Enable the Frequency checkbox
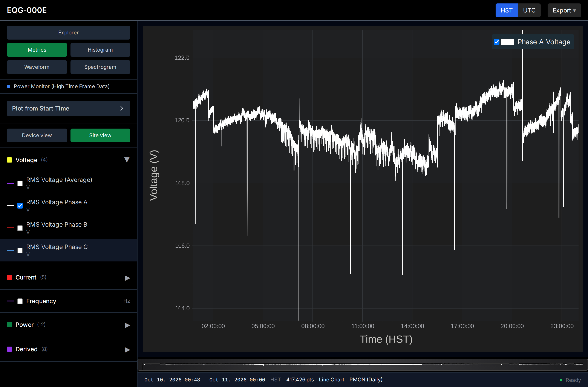Image resolution: width=588 pixels, height=387 pixels. pos(20,301)
